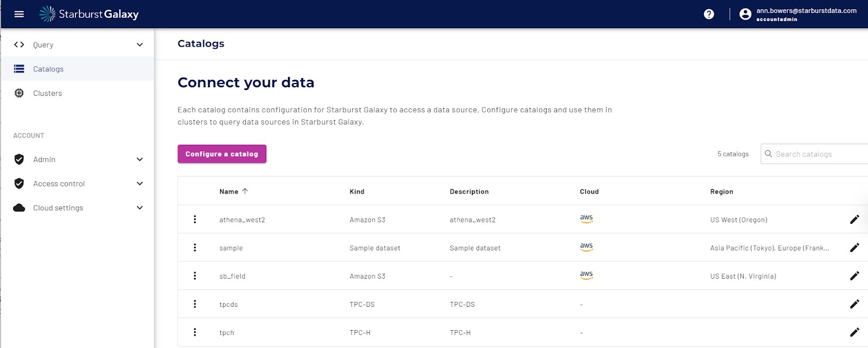Viewport: 868px width, 348px height.
Task: Click the Configure a catalog button
Action: [x=222, y=154]
